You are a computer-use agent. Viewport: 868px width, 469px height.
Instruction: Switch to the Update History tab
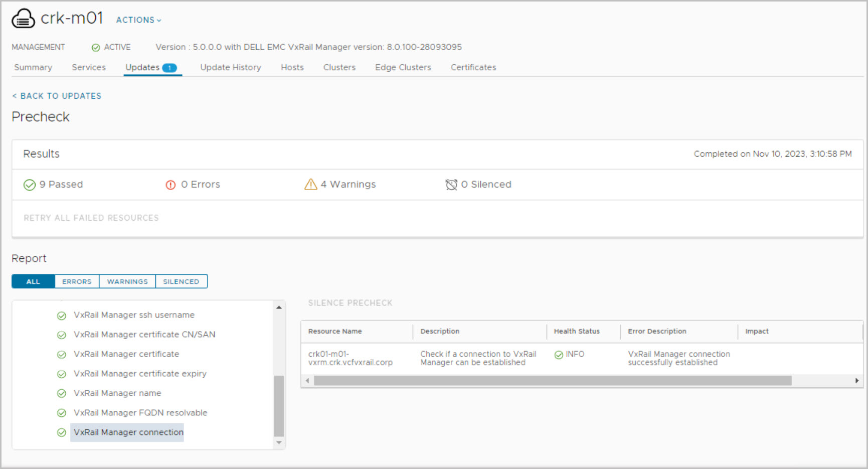coord(231,68)
